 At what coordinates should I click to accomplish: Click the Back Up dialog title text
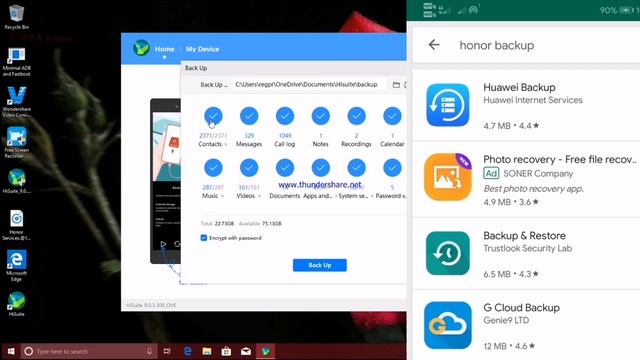196,68
